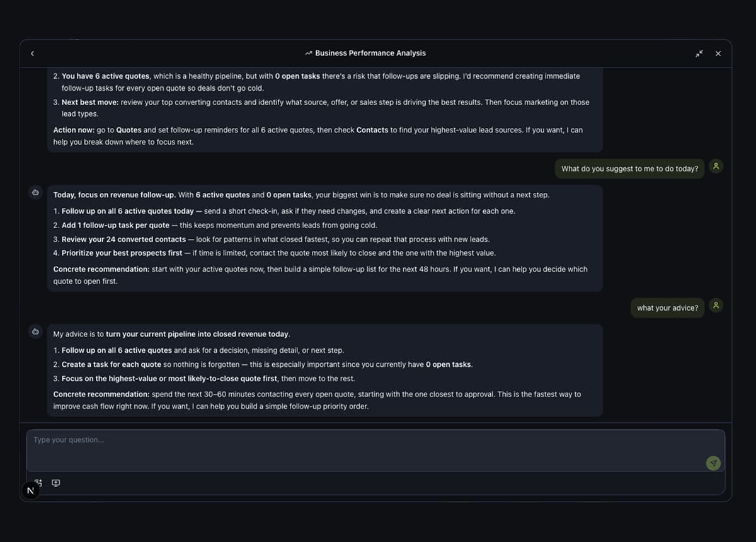Close the Business Performance Analysis panel

tap(718, 54)
